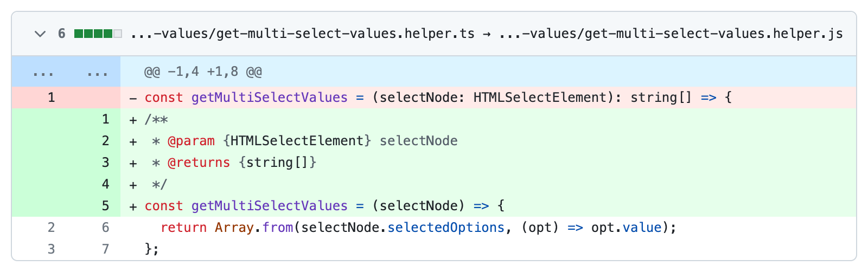Screen dimensions: 868x272
Task: Click the hunk header @@ -1,4 +1,8 @@
Action: click(x=203, y=72)
